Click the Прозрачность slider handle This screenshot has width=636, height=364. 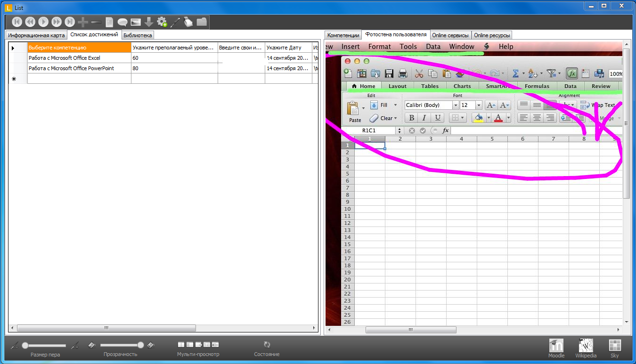140,345
